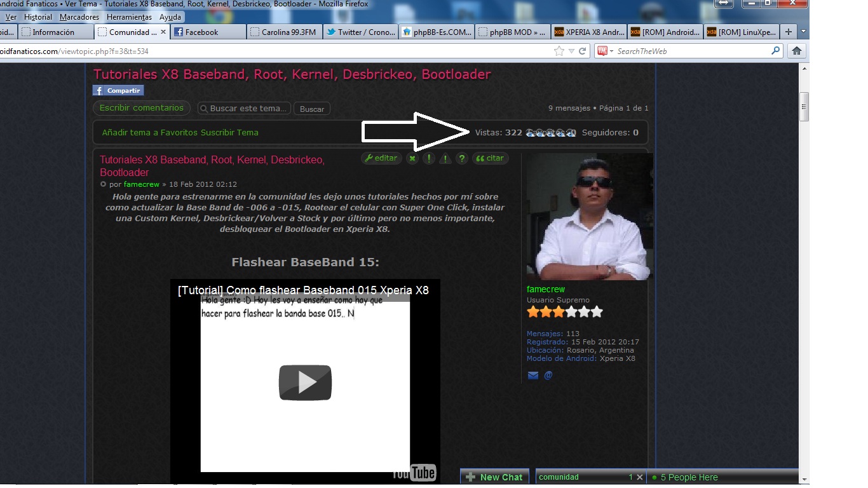
Task: Click the post information question mark icon
Action: click(x=462, y=159)
